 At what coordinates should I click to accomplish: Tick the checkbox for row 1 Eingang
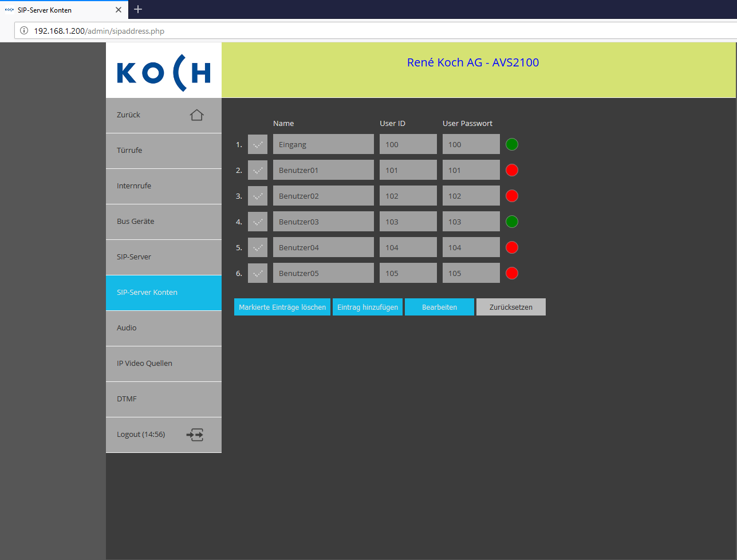[258, 144]
